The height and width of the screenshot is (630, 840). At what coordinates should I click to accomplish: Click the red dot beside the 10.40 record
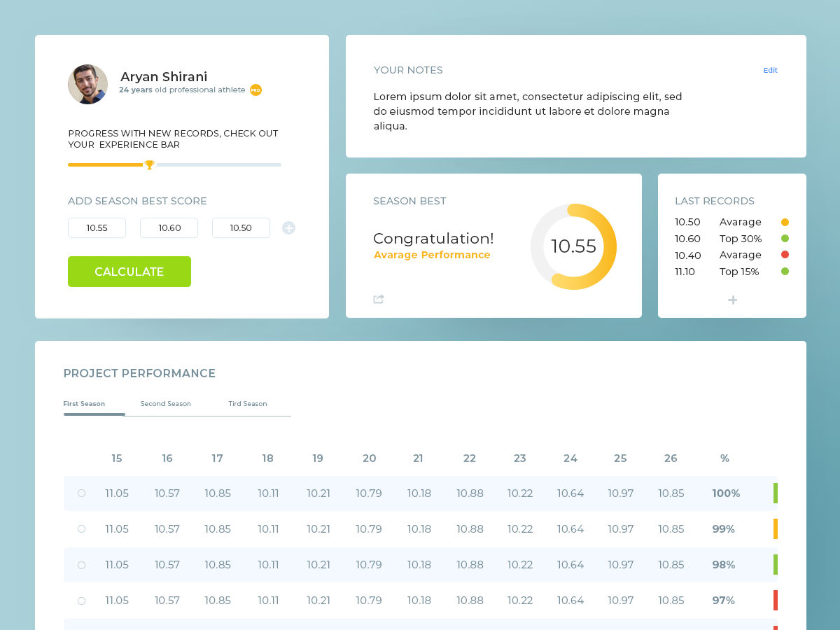785,254
